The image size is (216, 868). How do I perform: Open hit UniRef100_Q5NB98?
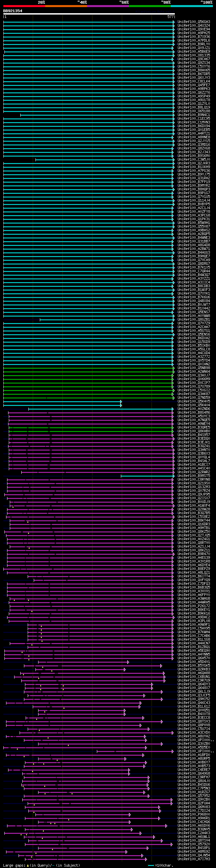(194, 368)
